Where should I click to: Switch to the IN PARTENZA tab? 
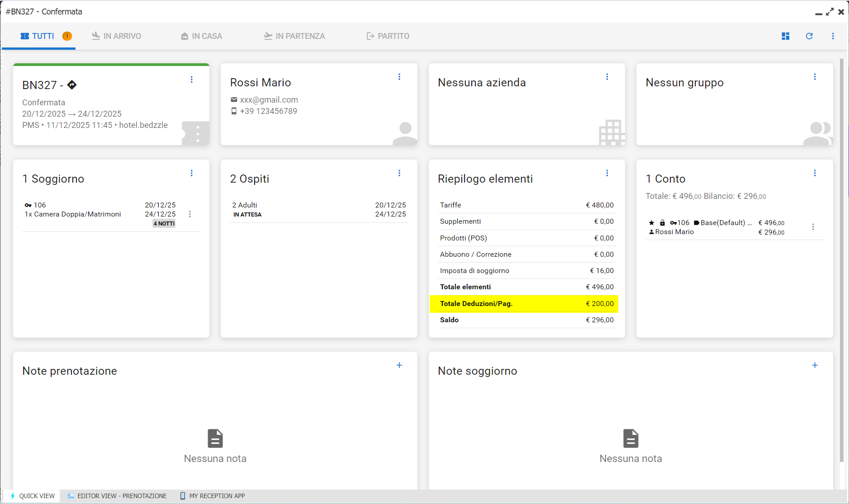click(x=294, y=36)
